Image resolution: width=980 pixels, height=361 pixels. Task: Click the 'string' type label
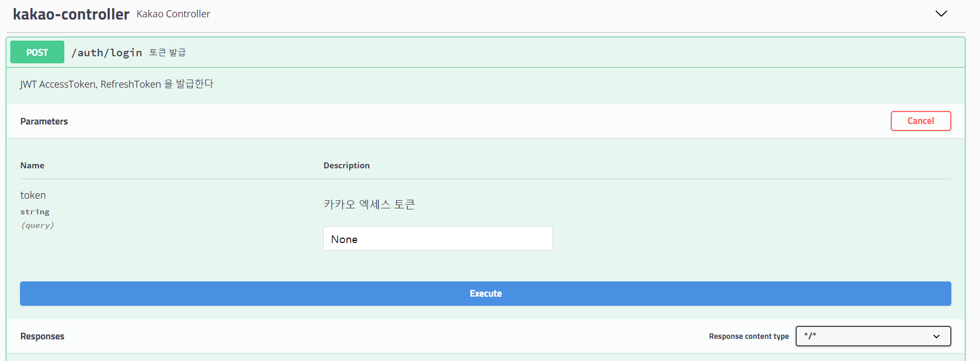click(x=35, y=212)
